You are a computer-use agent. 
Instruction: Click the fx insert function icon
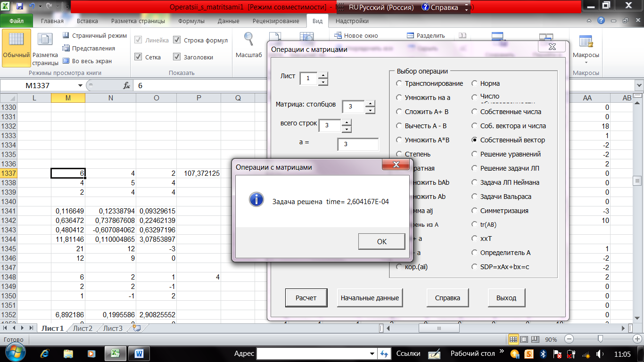[126, 86]
